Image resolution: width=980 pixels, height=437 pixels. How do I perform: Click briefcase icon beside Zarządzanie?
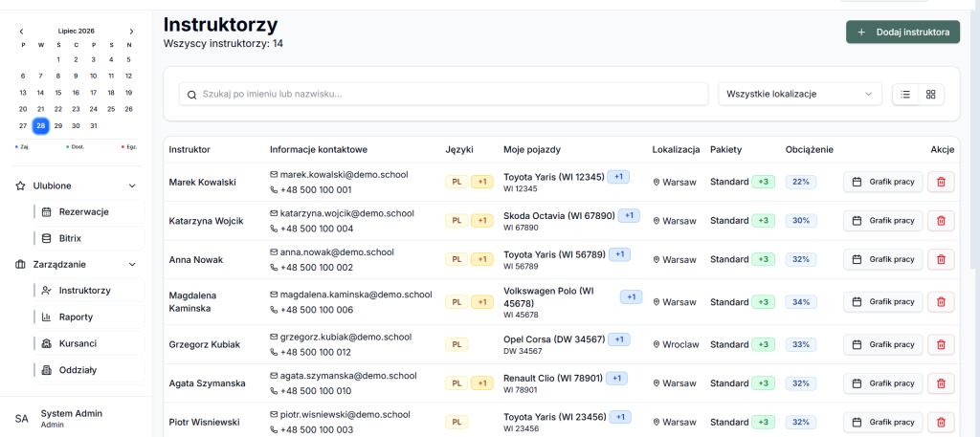(20, 264)
